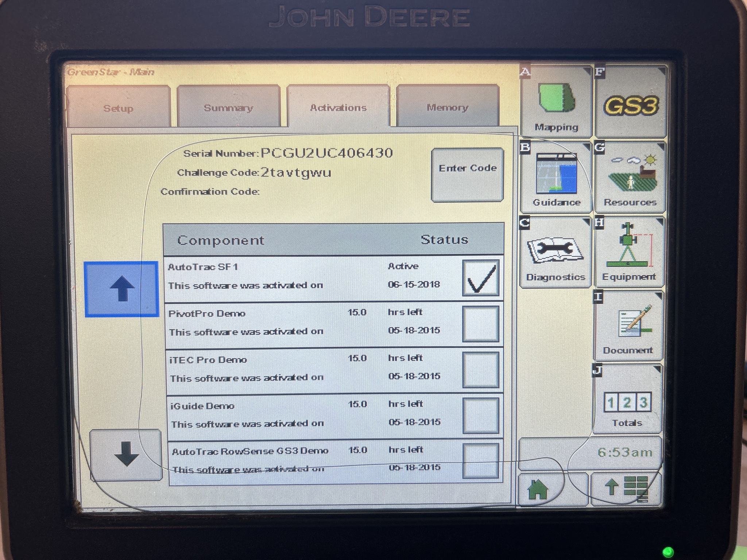Select the AutoTrac SF1 row name
This screenshot has width=747, height=560.
pos(203,267)
